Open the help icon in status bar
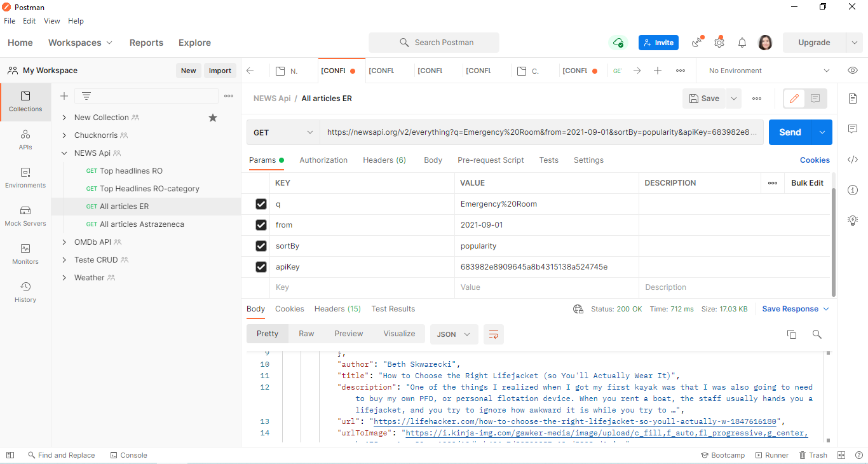Image resolution: width=868 pixels, height=464 pixels. 858,455
